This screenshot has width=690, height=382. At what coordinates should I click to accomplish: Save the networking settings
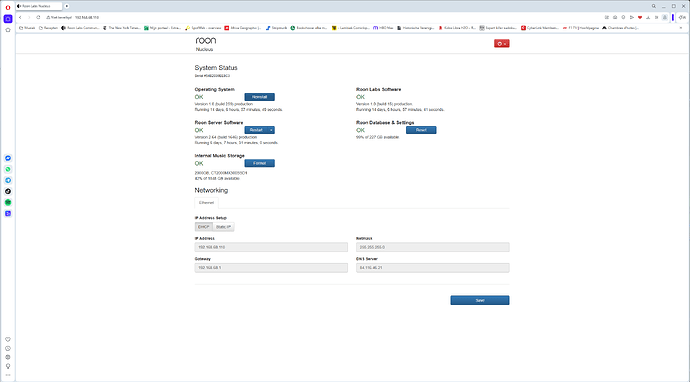click(480, 300)
